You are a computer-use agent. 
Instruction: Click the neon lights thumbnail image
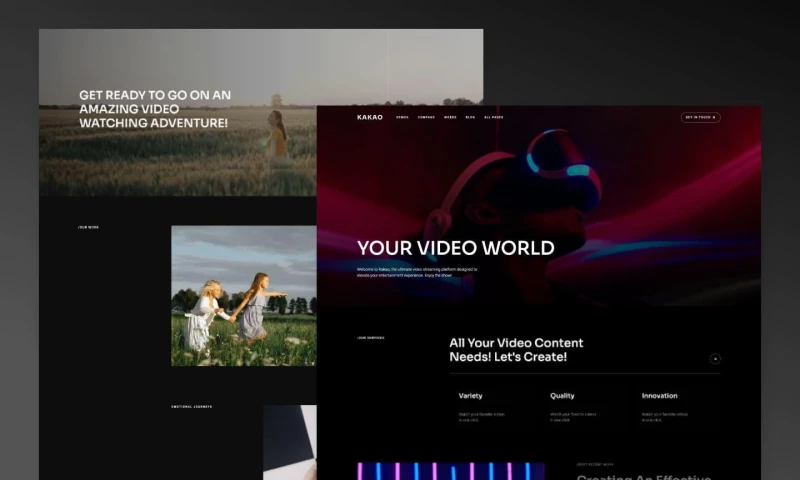(x=451, y=471)
